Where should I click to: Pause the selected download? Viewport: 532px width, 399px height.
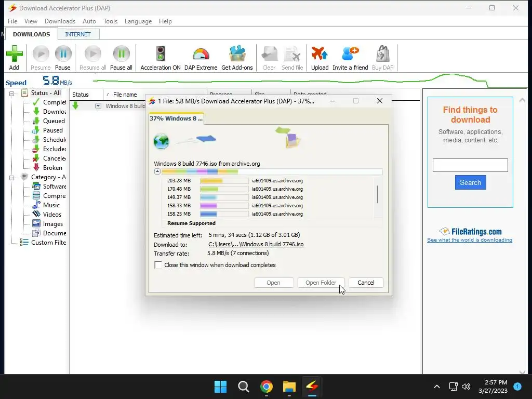tap(63, 58)
